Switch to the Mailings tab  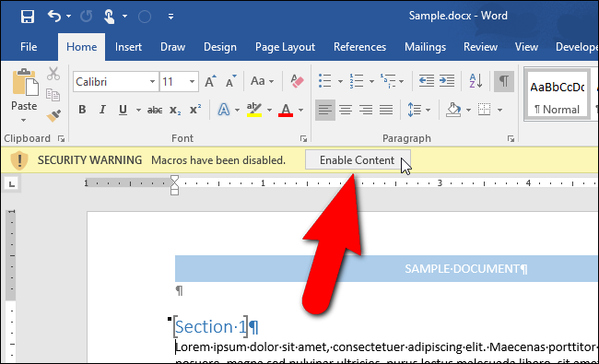425,47
